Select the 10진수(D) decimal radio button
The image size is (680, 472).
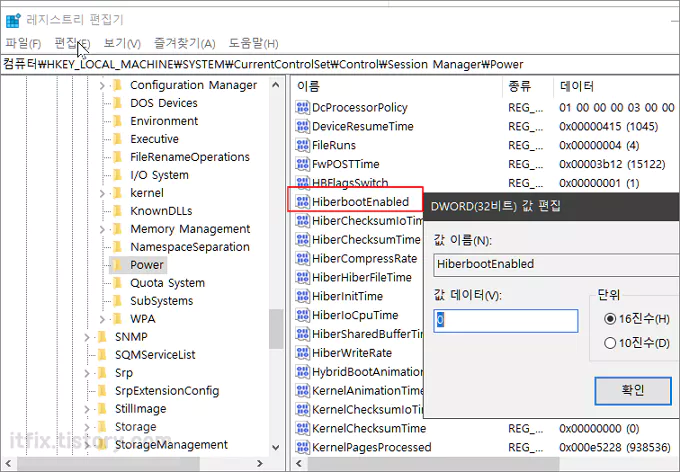click(610, 343)
